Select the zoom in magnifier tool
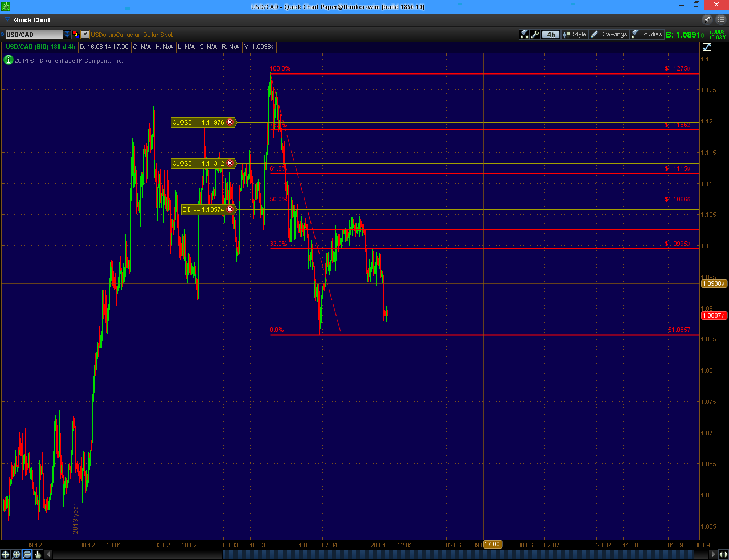This screenshot has height=560, width=729. click(17, 554)
